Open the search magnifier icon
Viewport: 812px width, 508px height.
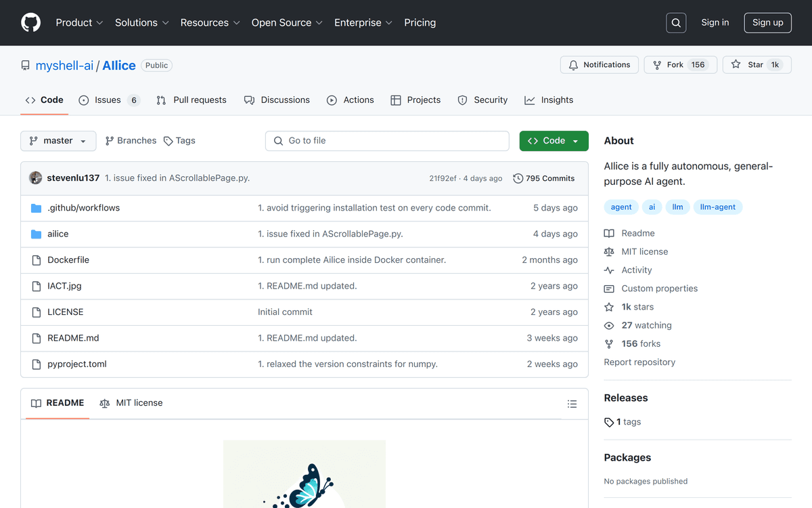coord(676,22)
